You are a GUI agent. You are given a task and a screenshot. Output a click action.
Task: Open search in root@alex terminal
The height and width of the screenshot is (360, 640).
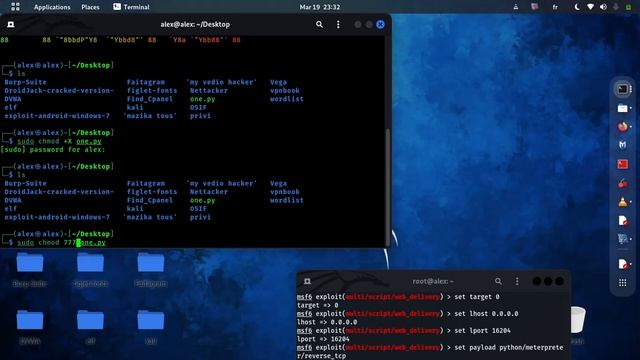(498, 281)
